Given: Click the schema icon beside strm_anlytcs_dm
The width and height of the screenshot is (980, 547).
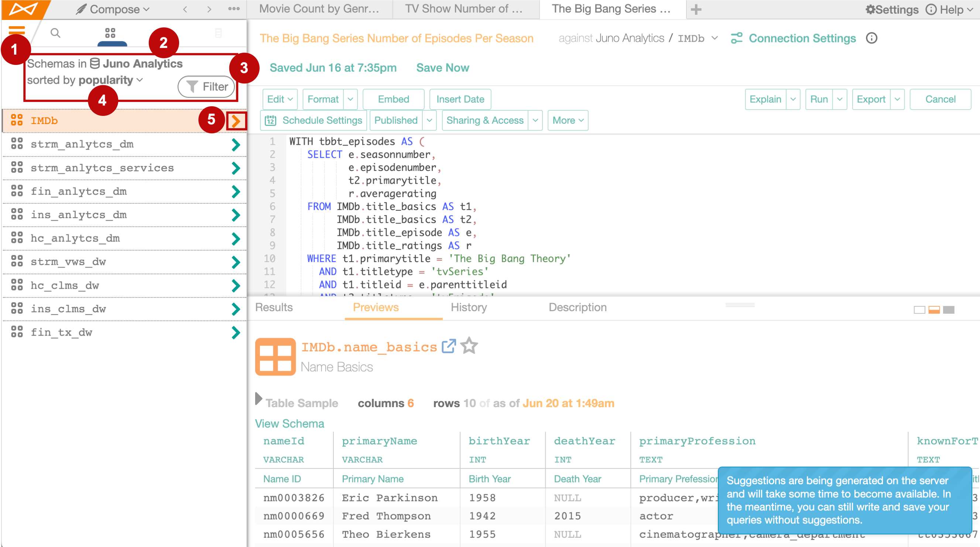Looking at the screenshot, I should pos(17,144).
